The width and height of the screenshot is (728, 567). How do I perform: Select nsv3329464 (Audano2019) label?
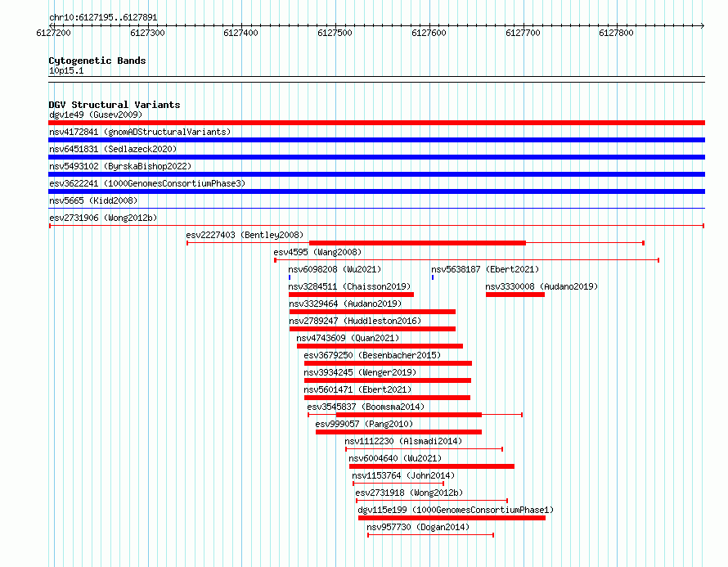pyautogui.click(x=345, y=304)
